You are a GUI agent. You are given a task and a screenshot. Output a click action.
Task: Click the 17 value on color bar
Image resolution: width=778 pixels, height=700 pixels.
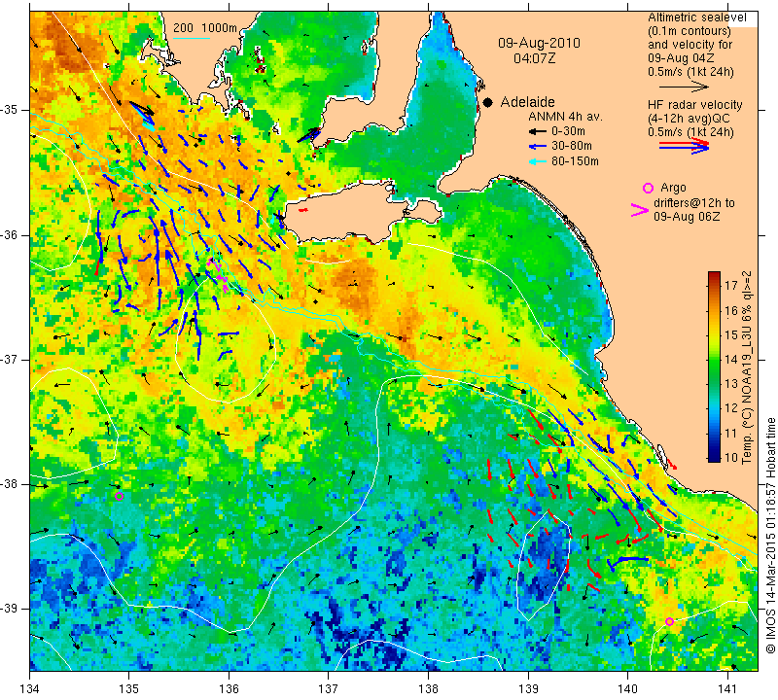(x=731, y=285)
